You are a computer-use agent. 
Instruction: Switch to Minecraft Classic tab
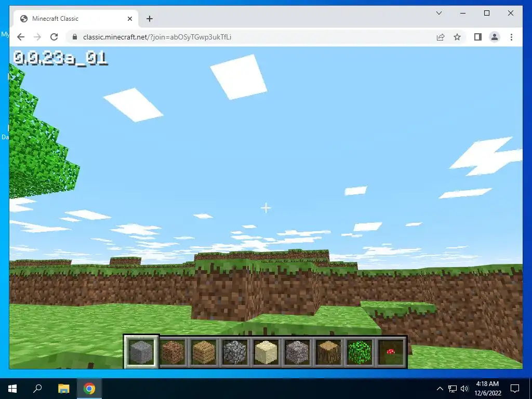(76, 19)
